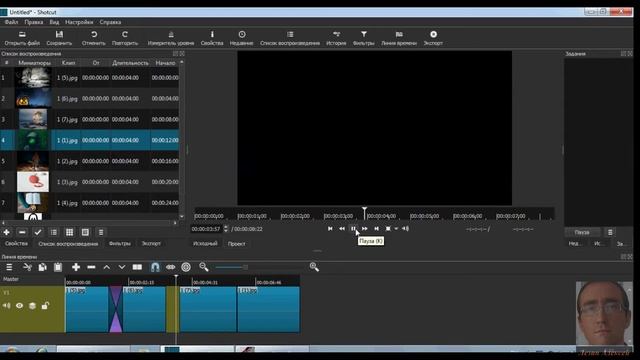Image resolution: width=640 pixels, height=360 pixels.
Task: Open the Измеритель уровня audio meter
Action: (x=171, y=38)
